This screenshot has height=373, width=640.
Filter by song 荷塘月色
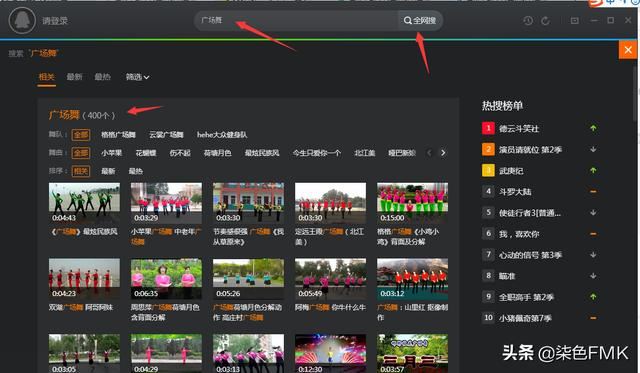click(218, 153)
